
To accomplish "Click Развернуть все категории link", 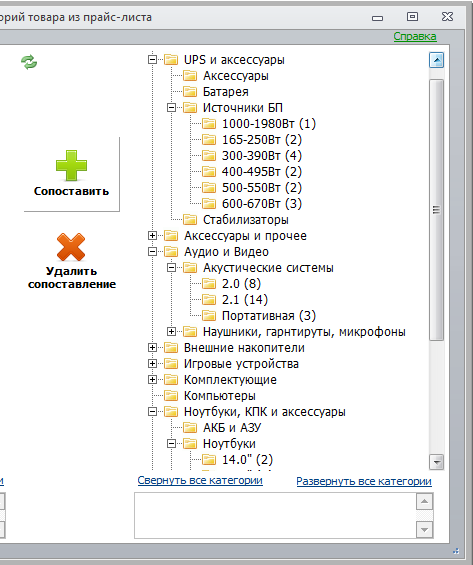I will point(364,481).
